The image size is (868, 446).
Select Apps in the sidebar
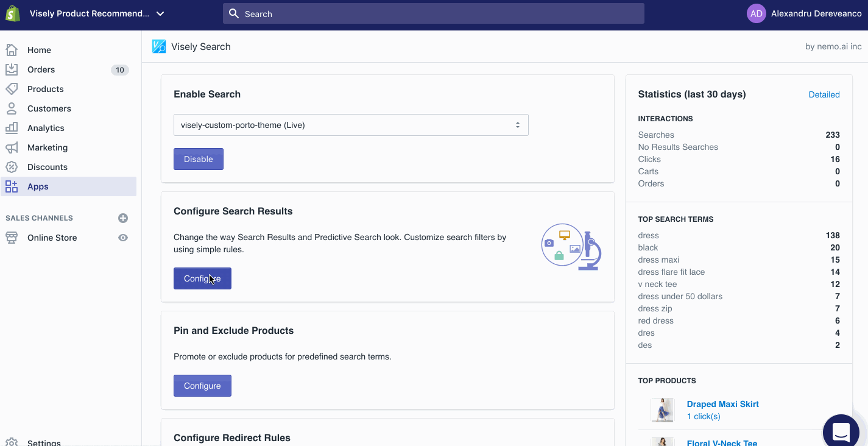point(38,186)
